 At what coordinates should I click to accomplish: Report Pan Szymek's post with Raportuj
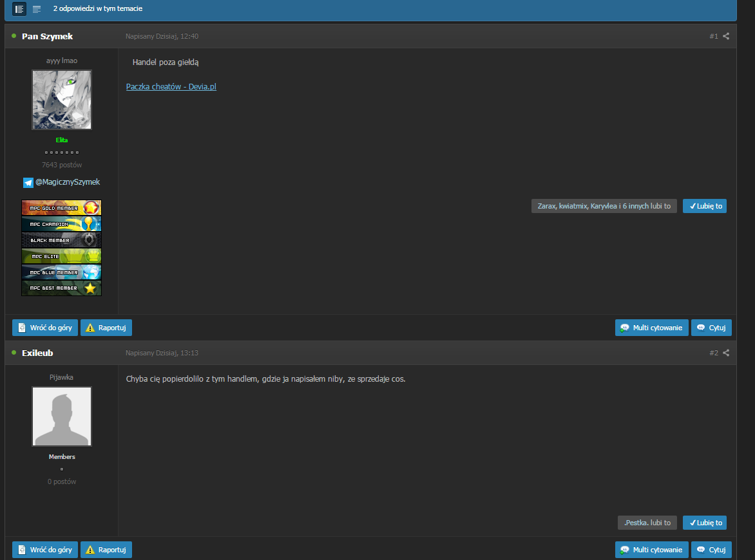(x=106, y=328)
